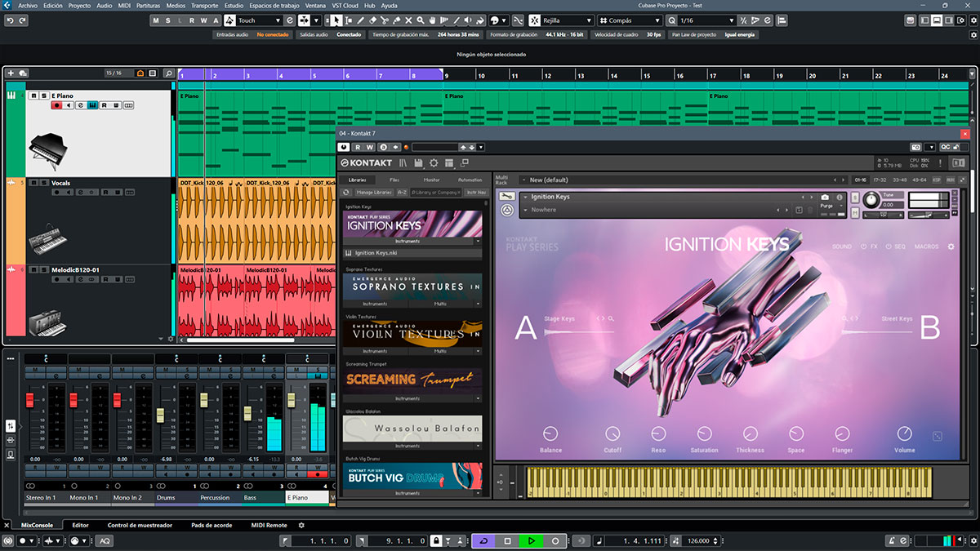Click the Ignition Keys wrench edit icon
The height and width of the screenshot is (551, 980).
(506, 197)
